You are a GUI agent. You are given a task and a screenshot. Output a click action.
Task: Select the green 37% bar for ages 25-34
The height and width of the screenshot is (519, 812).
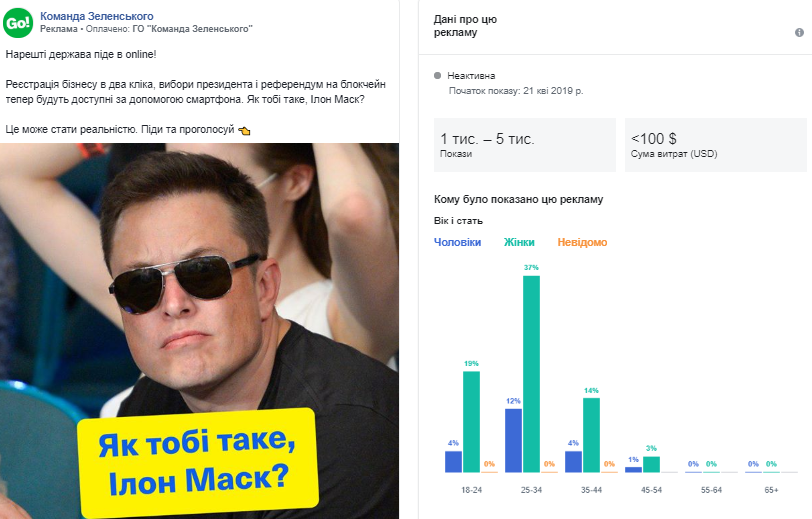point(531,373)
